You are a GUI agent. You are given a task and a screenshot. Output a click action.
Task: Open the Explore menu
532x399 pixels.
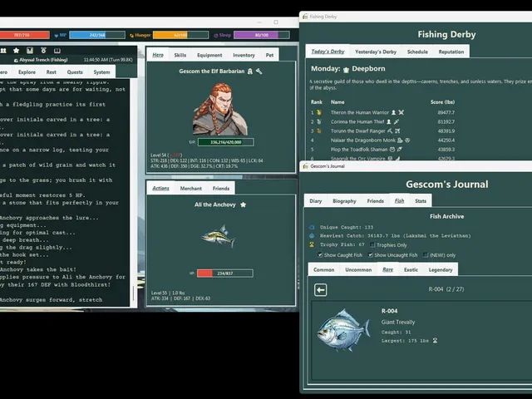point(27,72)
